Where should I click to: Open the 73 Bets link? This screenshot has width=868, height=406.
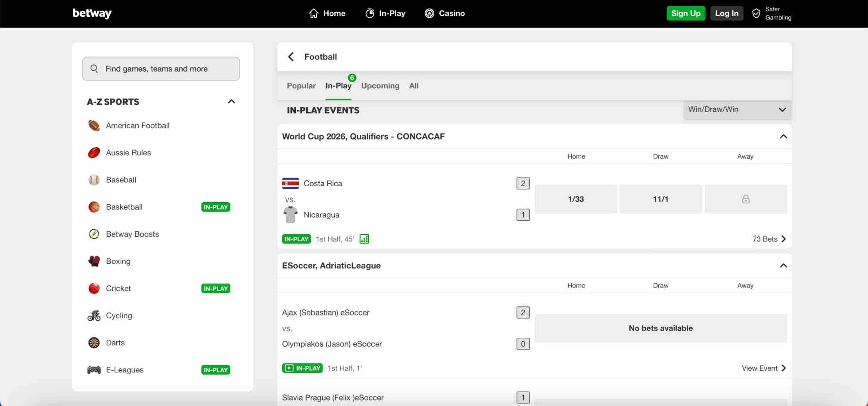pos(769,239)
